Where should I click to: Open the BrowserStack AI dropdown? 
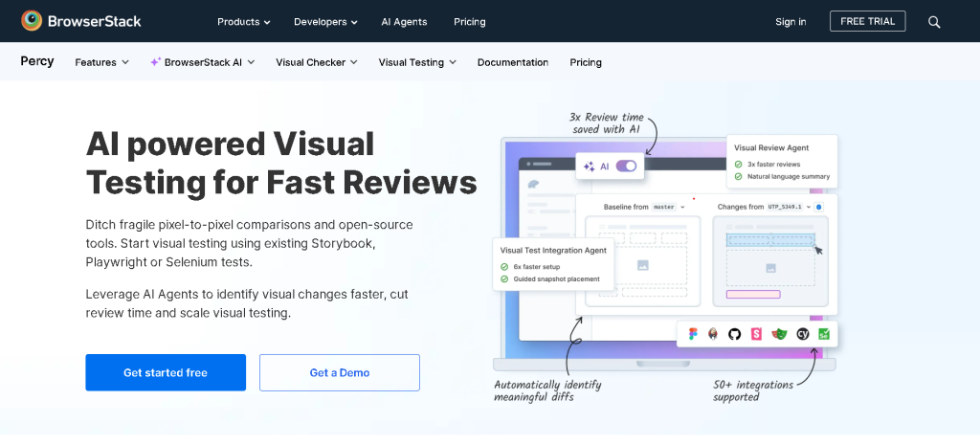(203, 62)
